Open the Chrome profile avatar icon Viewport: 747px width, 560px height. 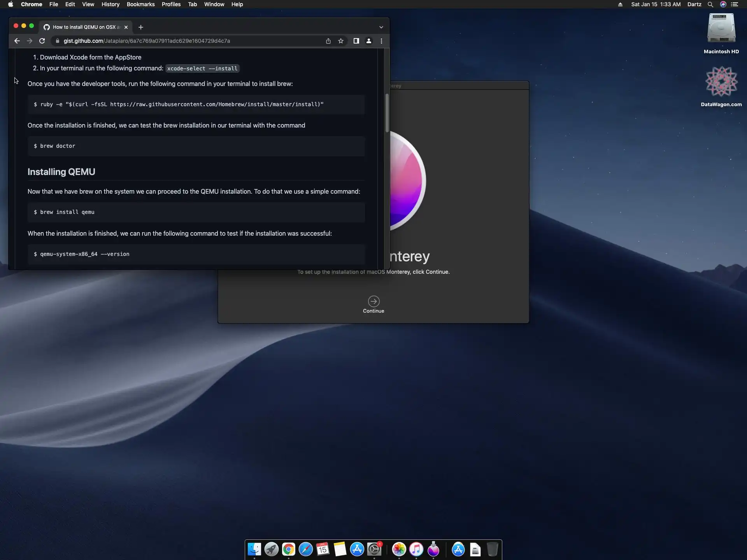click(368, 41)
